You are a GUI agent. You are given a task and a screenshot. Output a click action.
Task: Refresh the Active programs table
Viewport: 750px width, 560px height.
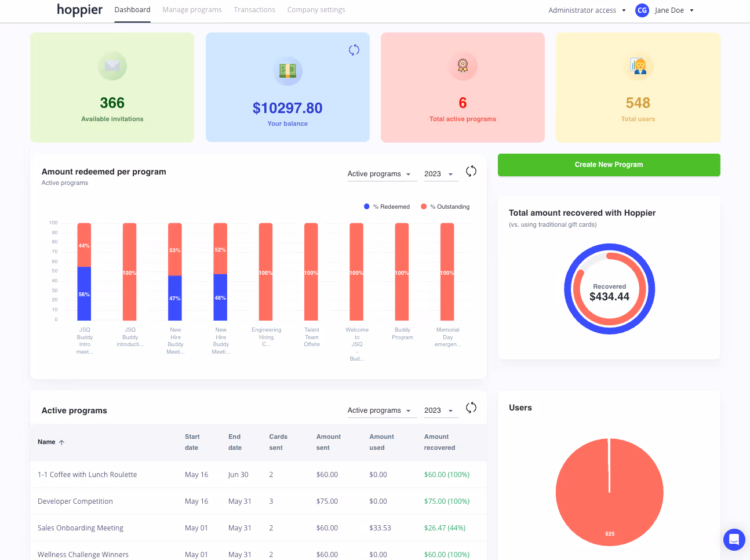pos(471,408)
